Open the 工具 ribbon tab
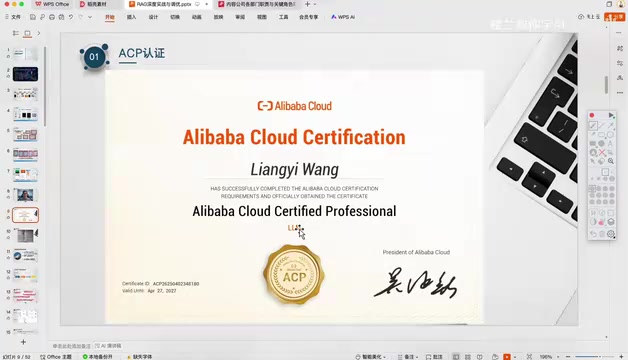628x360 pixels. click(284, 17)
